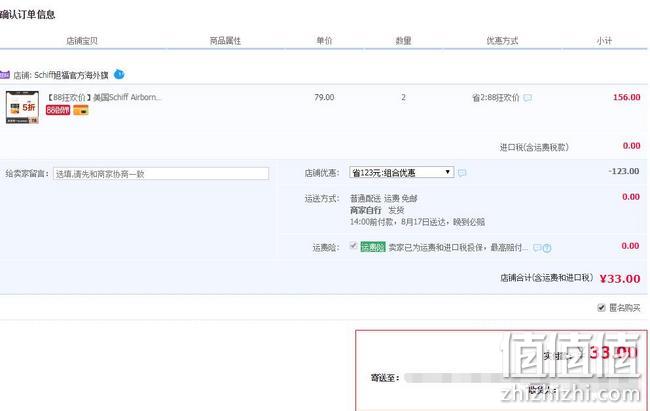
Task: Toggle the 匿名购买 anonymous purchase checkbox
Action: (601, 308)
